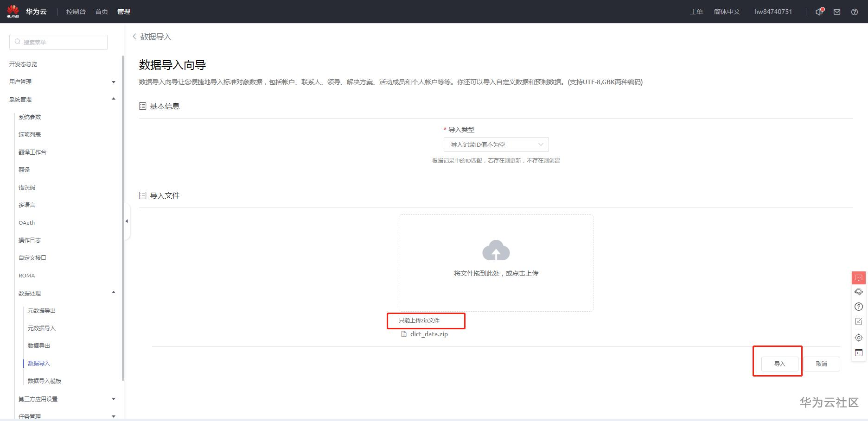This screenshot has width=868, height=421.
Task: Open 自定义接口 in the sidebar
Action: pos(32,258)
